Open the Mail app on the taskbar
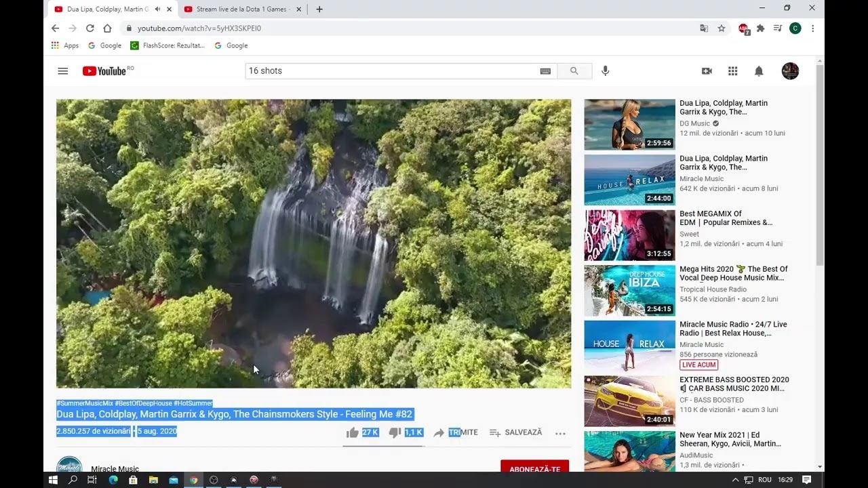 coord(174,480)
